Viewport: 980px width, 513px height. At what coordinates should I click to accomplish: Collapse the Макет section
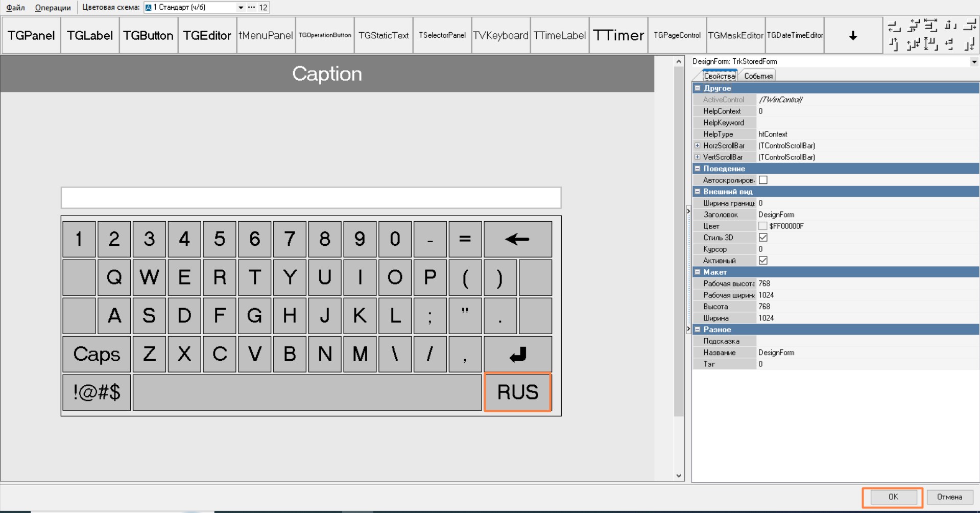point(698,272)
